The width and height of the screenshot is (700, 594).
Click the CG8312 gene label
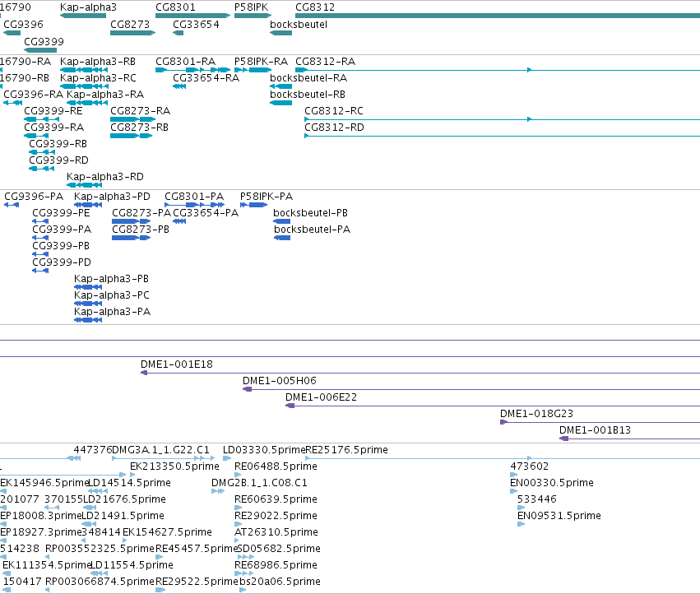315,7
